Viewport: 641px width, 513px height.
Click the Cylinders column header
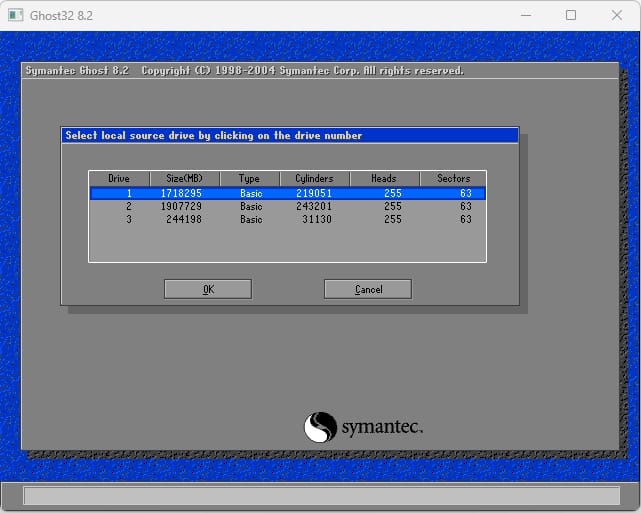coord(315,179)
